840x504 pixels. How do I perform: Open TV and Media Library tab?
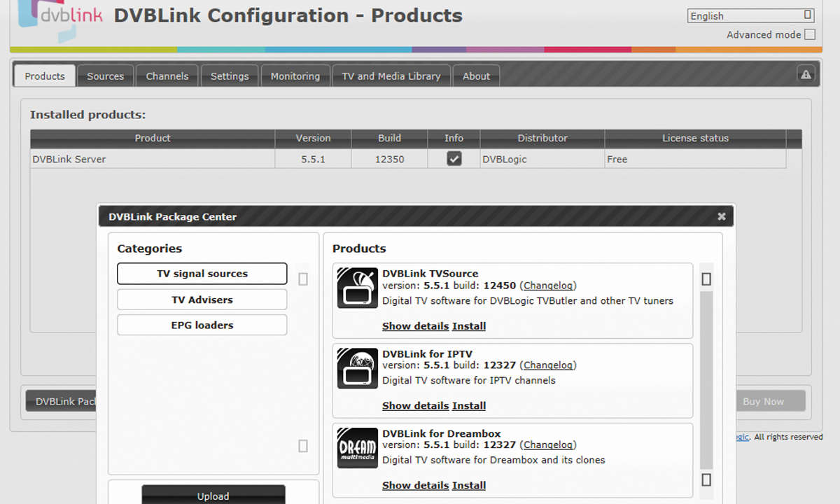click(391, 76)
